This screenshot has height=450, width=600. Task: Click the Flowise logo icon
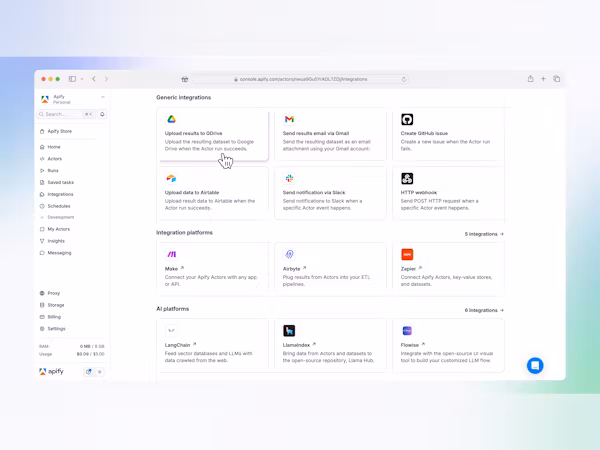click(407, 331)
